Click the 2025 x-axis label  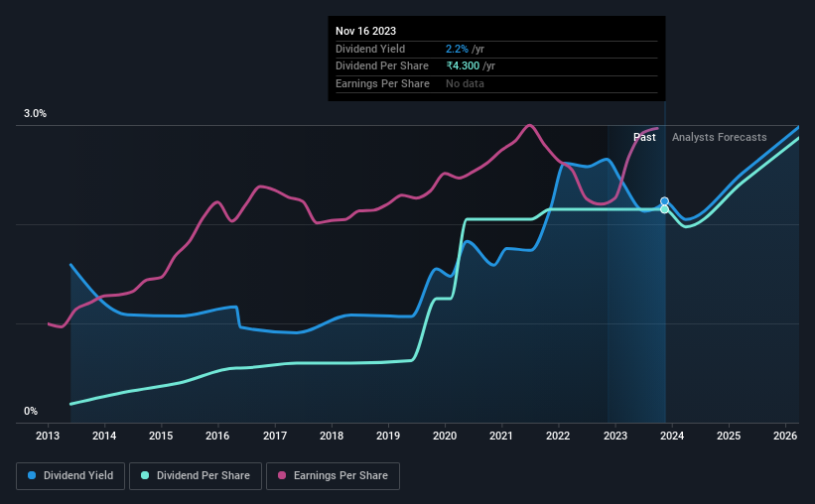(x=729, y=436)
